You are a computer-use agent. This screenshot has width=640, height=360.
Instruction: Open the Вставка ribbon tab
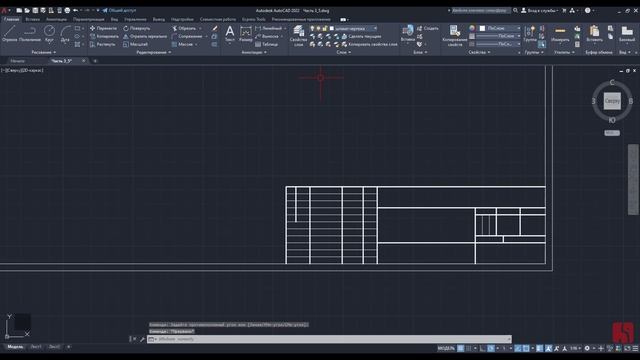(x=33, y=19)
